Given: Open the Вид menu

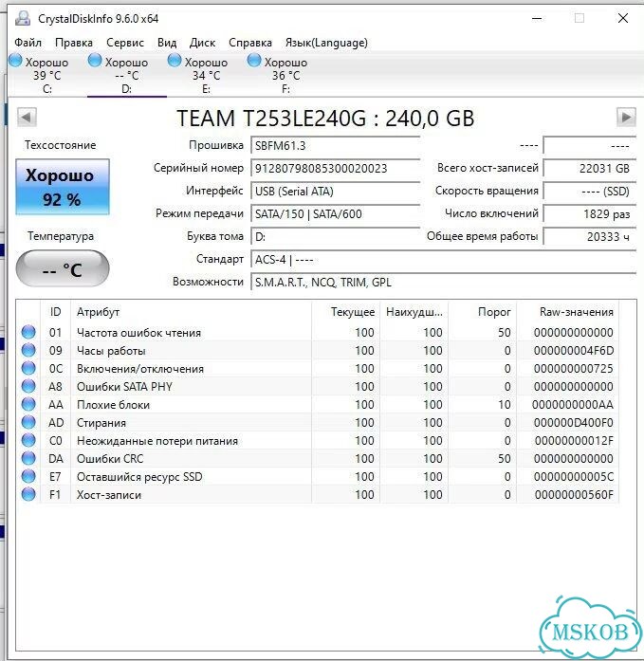Looking at the screenshot, I should pyautogui.click(x=167, y=43).
